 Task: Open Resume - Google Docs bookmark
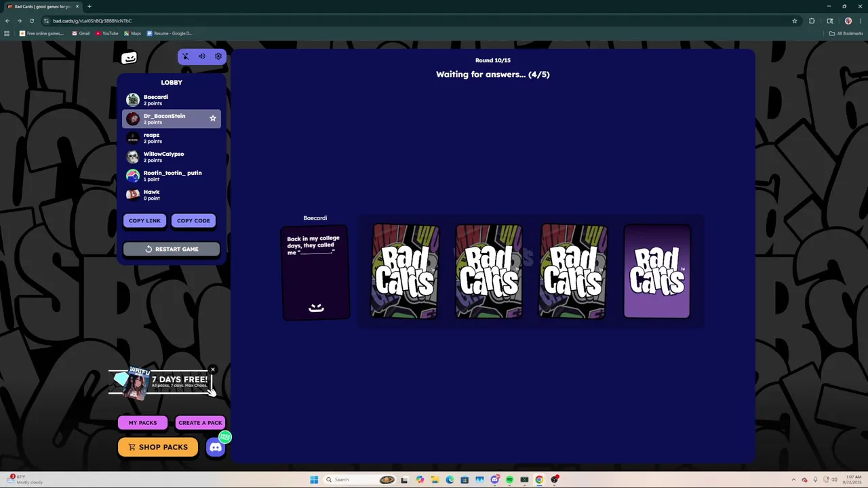click(170, 33)
